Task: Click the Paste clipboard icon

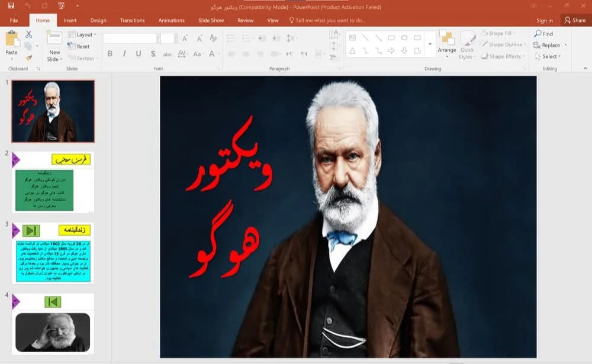Action: coord(12,40)
